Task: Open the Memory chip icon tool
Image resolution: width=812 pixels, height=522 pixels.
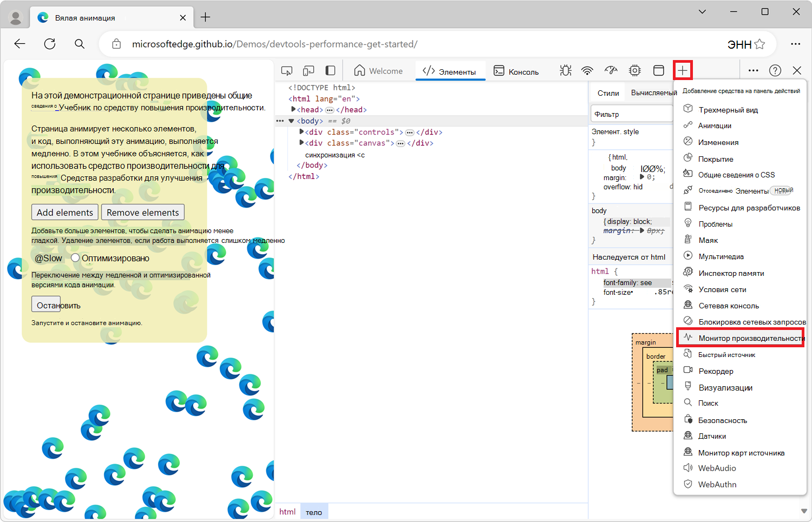Action: click(x=635, y=70)
